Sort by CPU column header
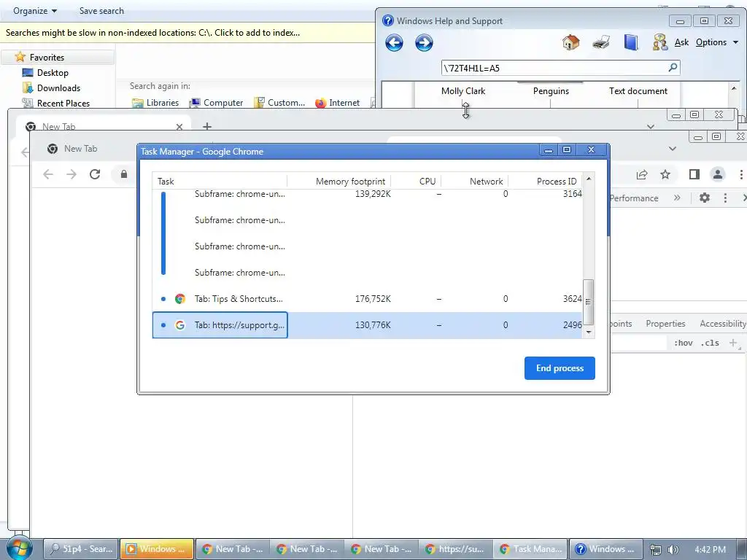The height and width of the screenshot is (560, 747). click(x=416, y=181)
